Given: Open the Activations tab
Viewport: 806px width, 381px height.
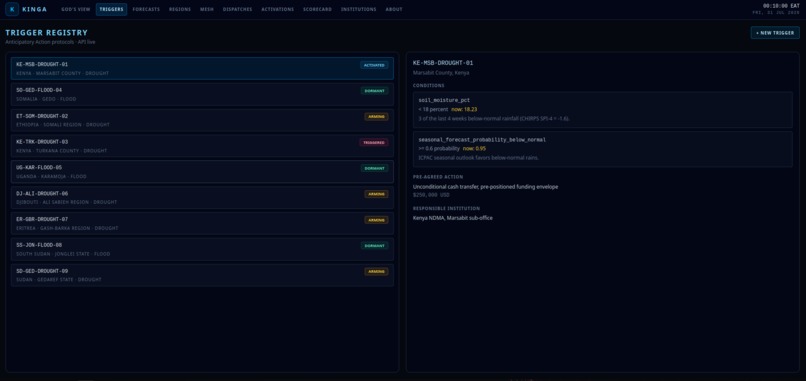Looking at the screenshot, I should [x=278, y=9].
